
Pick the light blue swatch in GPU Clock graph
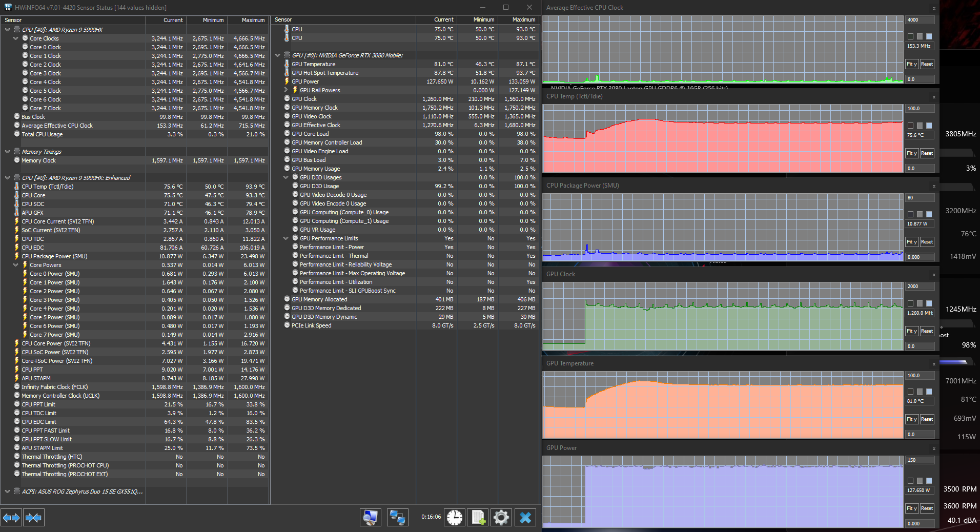929,303
